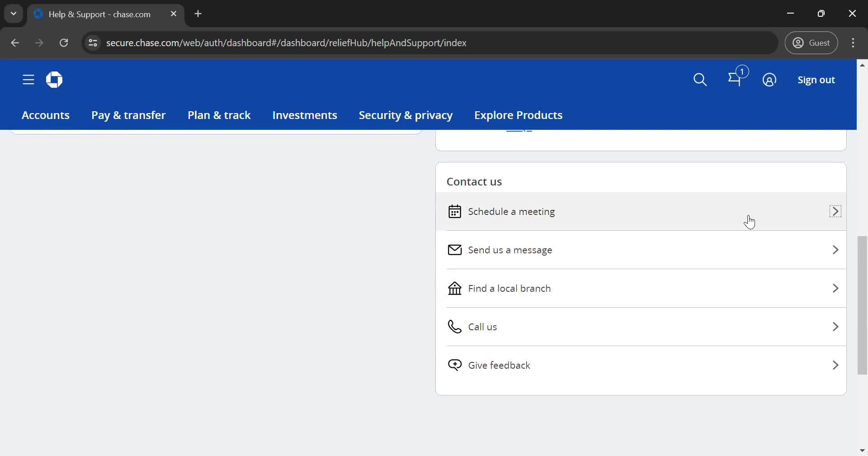868x456 pixels.
Task: Open the Security & privacy menu
Action: pos(406,115)
